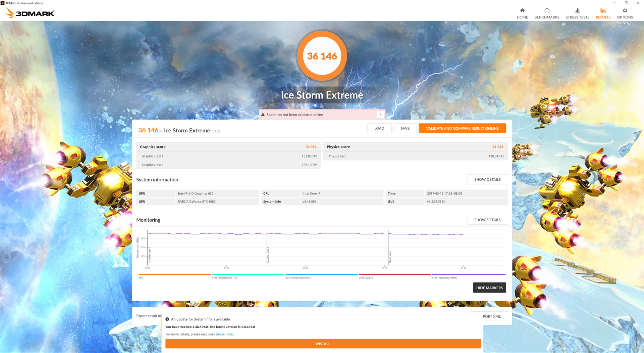Switch to OPTIONS tab label

[x=625, y=17]
